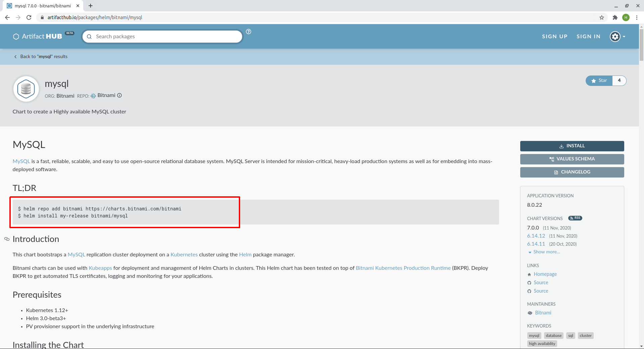Image resolution: width=644 pixels, height=349 pixels.
Task: Click the Bitnami repository name
Action: point(106,95)
